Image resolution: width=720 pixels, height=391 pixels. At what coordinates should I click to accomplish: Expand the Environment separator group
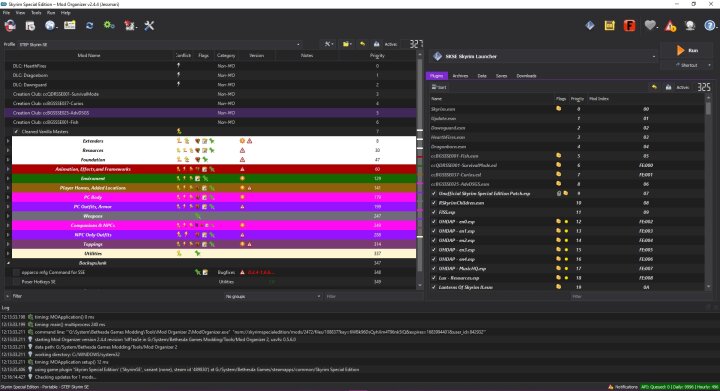pyautogui.click(x=8, y=179)
